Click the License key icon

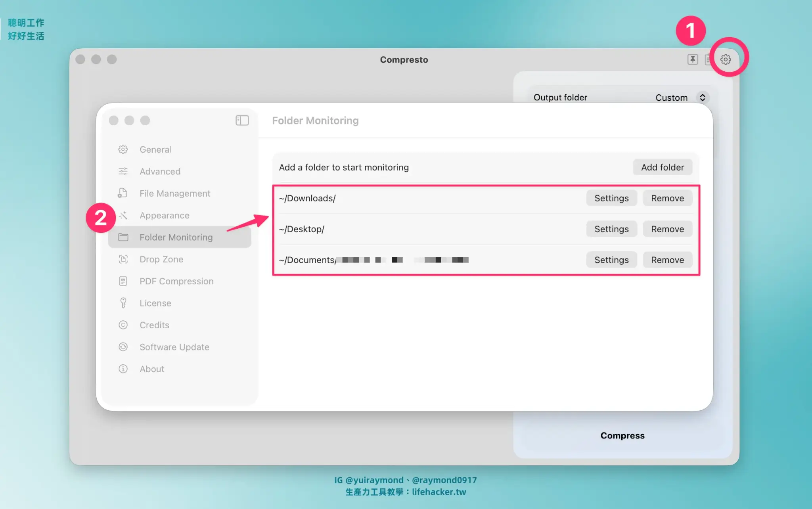(123, 303)
